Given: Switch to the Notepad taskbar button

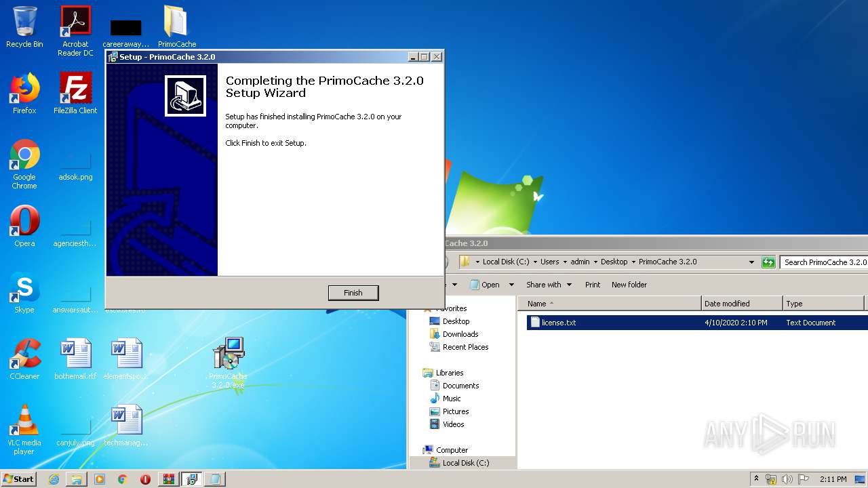Looking at the screenshot, I should pyautogui.click(x=215, y=479).
